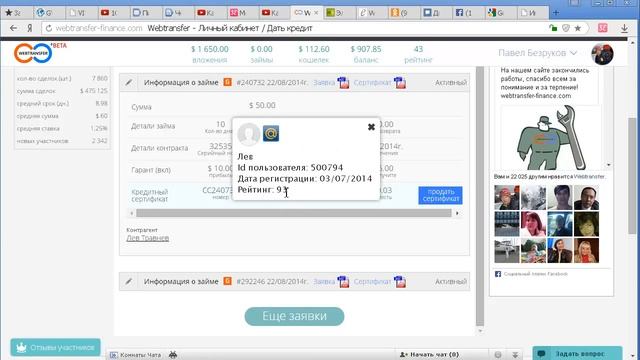
Task: Open the pink SE extension icon
Action: pyautogui.click(x=602, y=28)
